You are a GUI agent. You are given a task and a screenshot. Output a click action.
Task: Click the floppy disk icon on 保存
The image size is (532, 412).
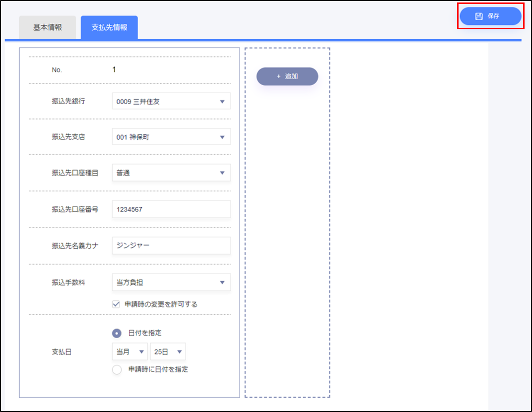tap(479, 16)
